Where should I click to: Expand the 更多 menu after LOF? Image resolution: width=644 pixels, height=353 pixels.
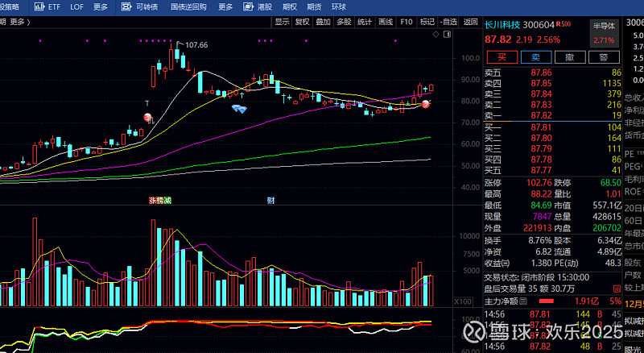(101, 6)
